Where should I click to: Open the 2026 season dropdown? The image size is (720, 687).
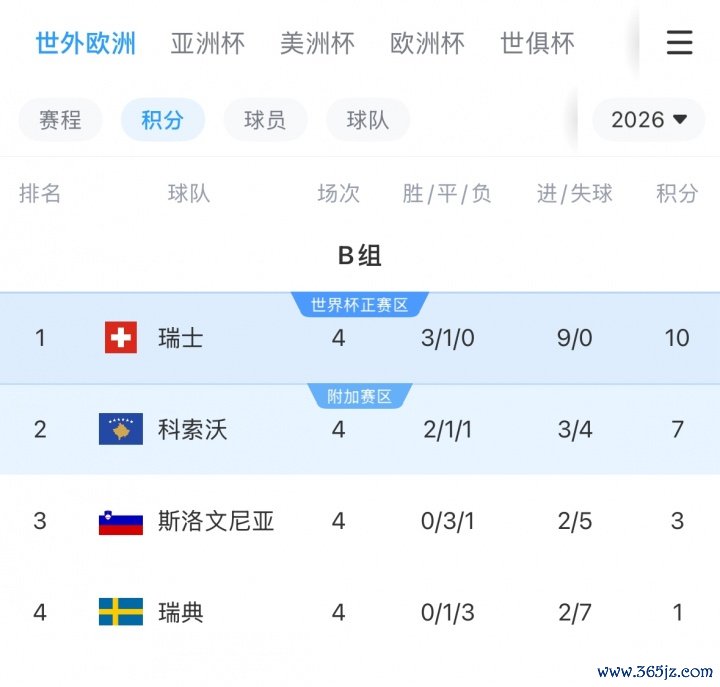click(x=649, y=120)
